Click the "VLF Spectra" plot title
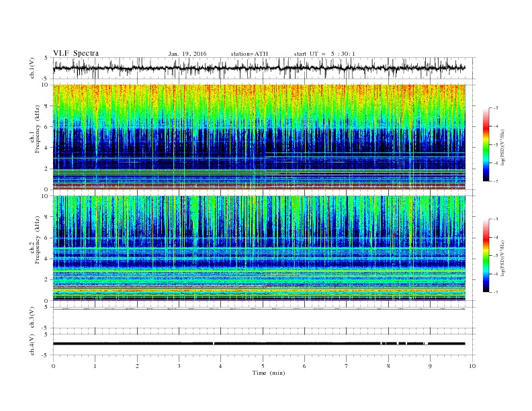532x411 pixels. tap(76, 53)
